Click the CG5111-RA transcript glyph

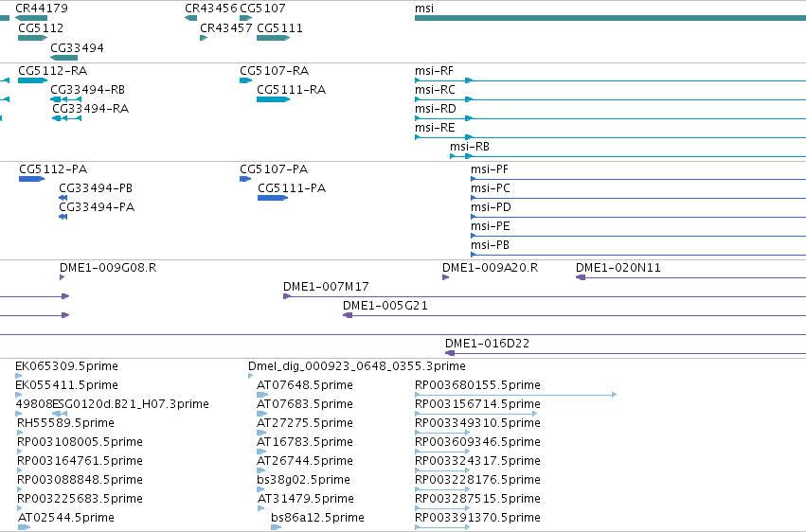274,99
